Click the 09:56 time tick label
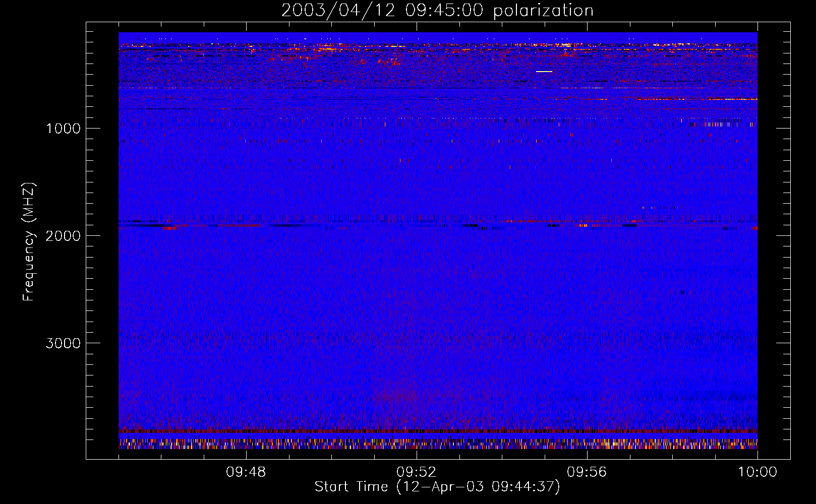816x504 pixels. click(587, 472)
